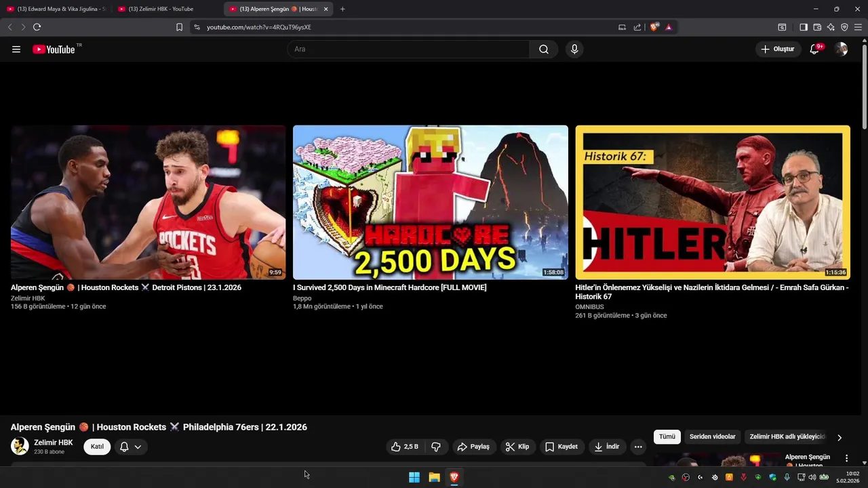
Task: Open a new browser tab
Action: point(342,9)
